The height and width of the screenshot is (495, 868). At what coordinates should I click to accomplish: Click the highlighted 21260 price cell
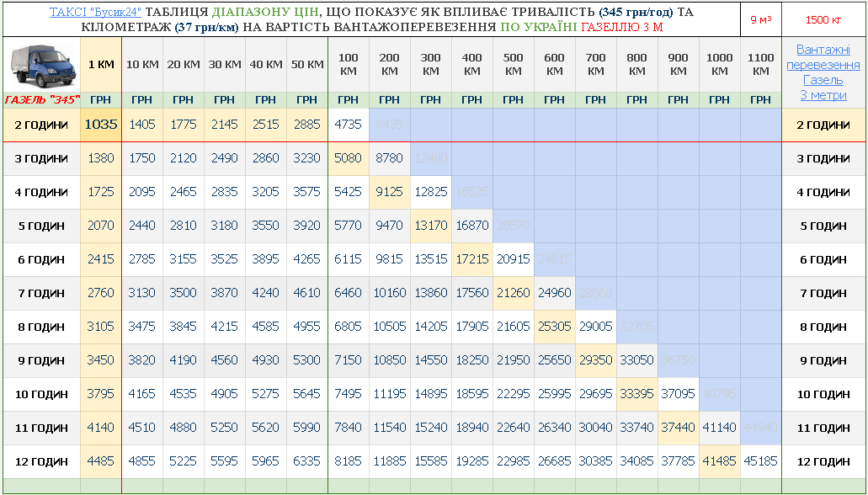(x=513, y=293)
